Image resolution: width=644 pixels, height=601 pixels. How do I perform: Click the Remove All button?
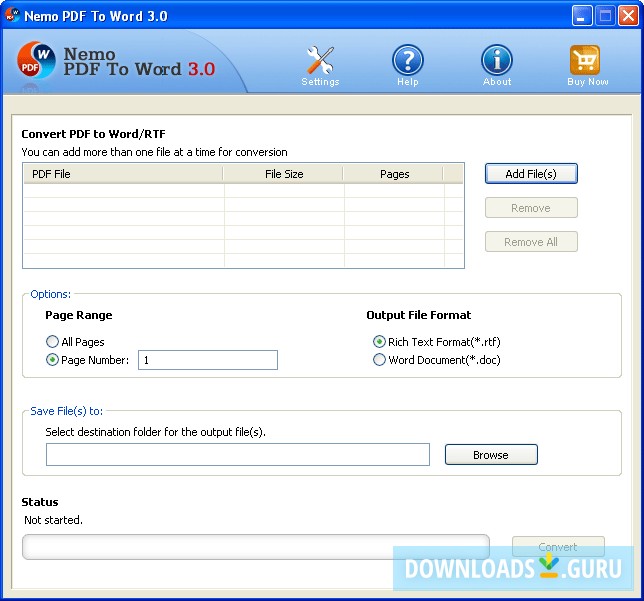click(531, 242)
